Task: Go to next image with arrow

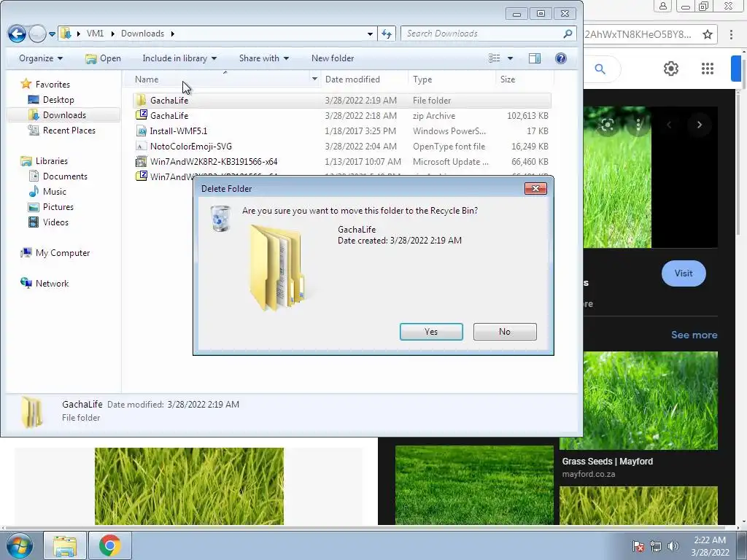Action: coord(700,125)
